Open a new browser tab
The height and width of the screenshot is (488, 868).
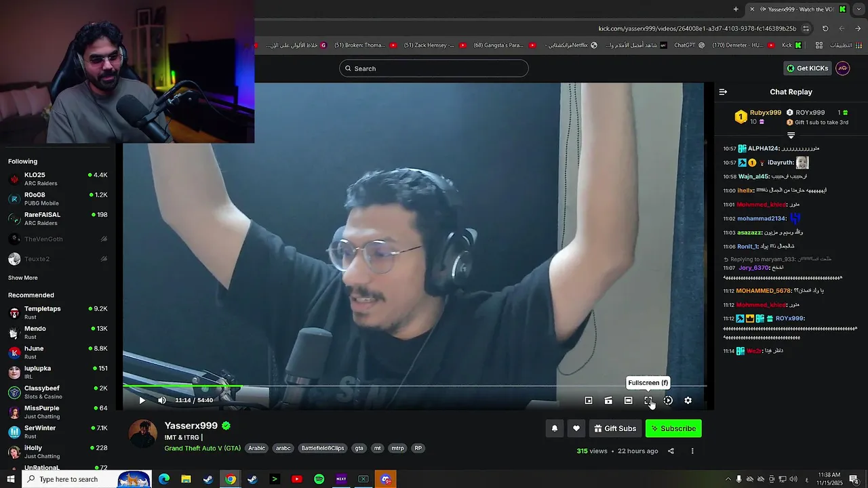point(736,9)
